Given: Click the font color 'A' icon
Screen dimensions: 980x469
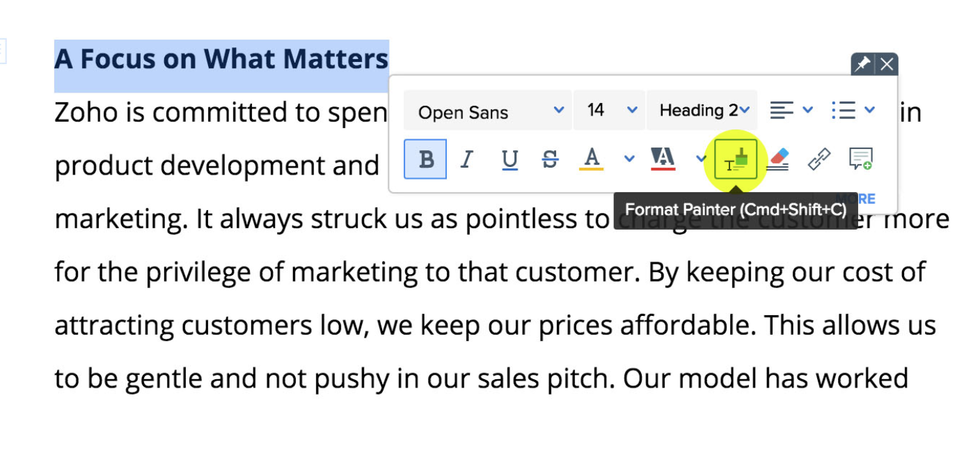Looking at the screenshot, I should (x=592, y=159).
